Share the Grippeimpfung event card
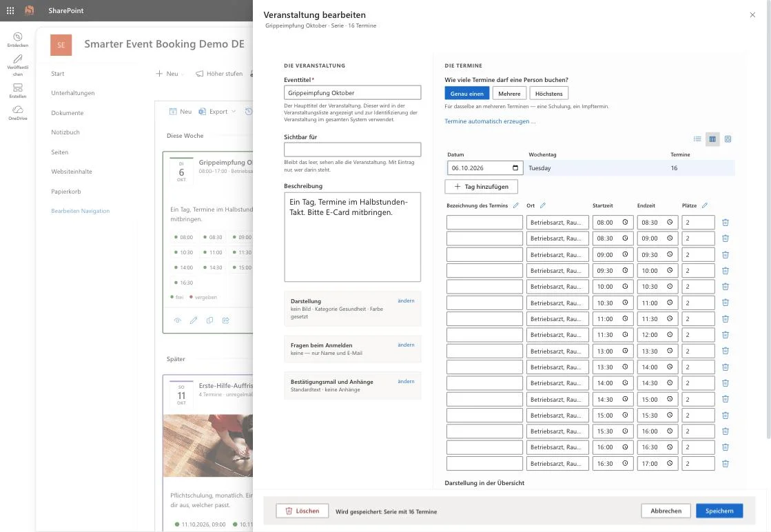Image resolution: width=771 pixels, height=532 pixels. [x=226, y=320]
